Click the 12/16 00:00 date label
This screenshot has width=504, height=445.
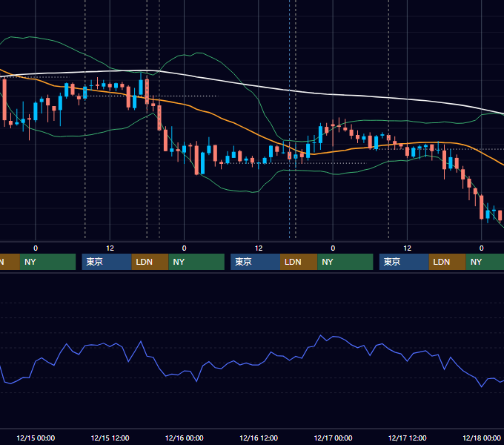coord(184,438)
